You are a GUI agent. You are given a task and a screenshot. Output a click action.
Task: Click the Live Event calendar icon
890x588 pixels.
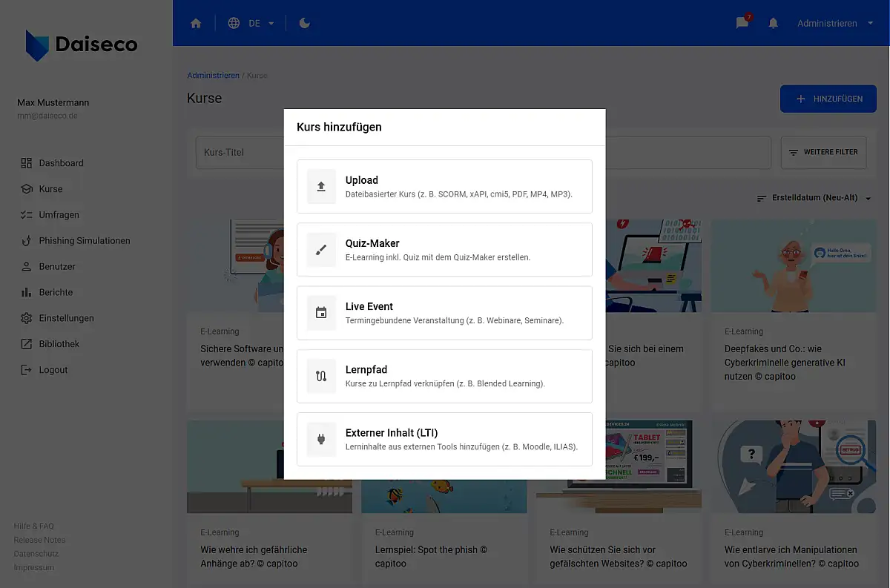click(321, 313)
